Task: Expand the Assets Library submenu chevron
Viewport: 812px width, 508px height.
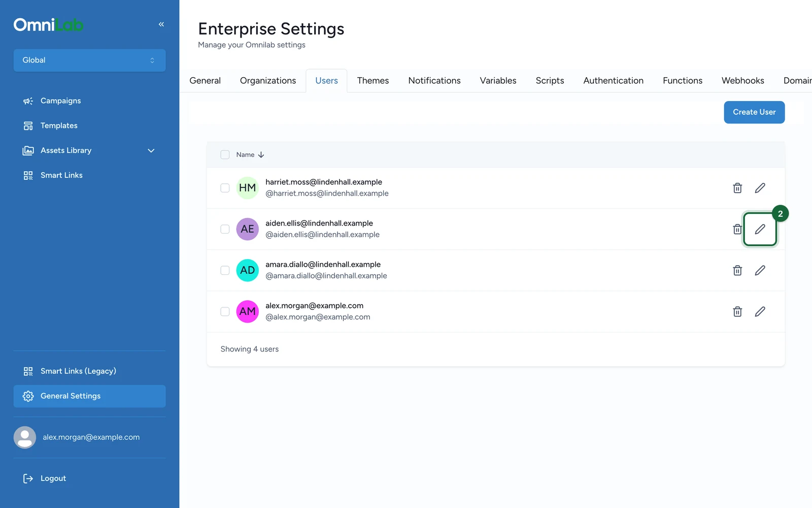Action: [x=151, y=150]
